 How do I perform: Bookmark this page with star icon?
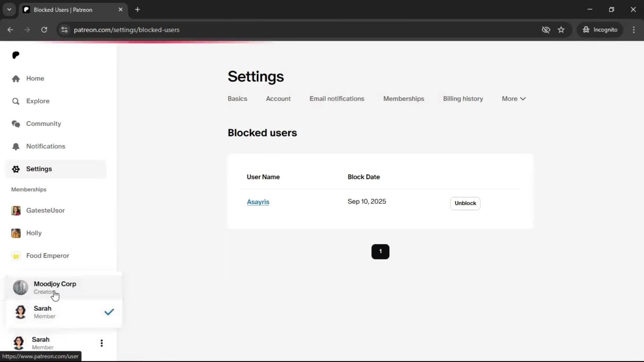pyautogui.click(x=561, y=30)
